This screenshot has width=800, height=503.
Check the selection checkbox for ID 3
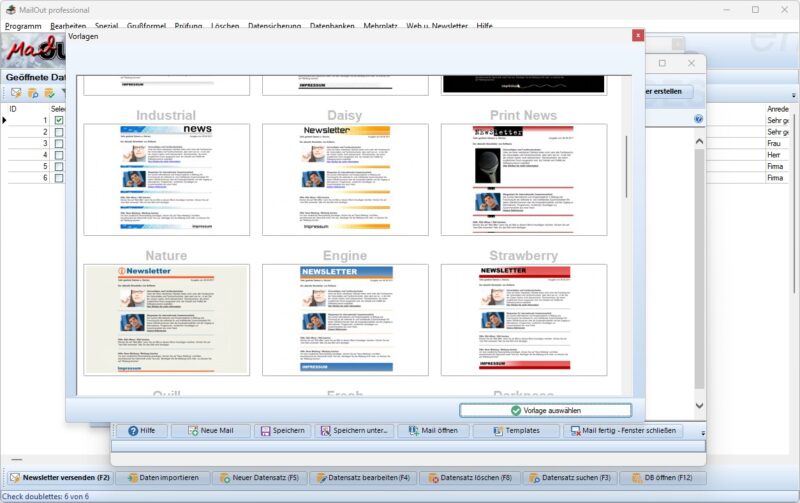point(59,143)
